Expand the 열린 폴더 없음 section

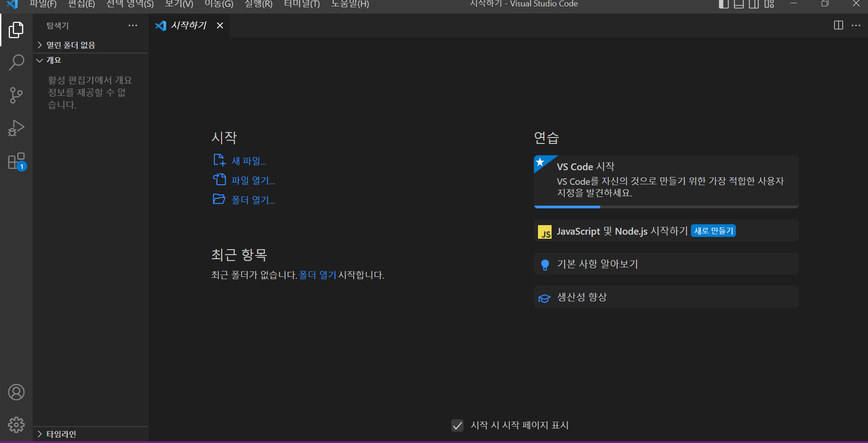click(91, 45)
